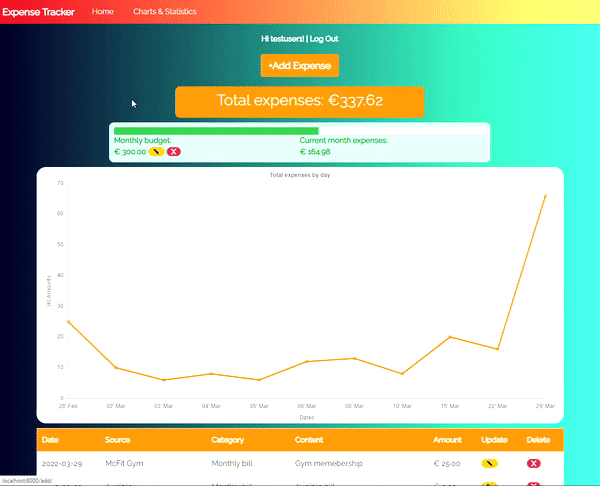Click the Date column header
Image resolution: width=600 pixels, height=486 pixels.
click(x=50, y=440)
